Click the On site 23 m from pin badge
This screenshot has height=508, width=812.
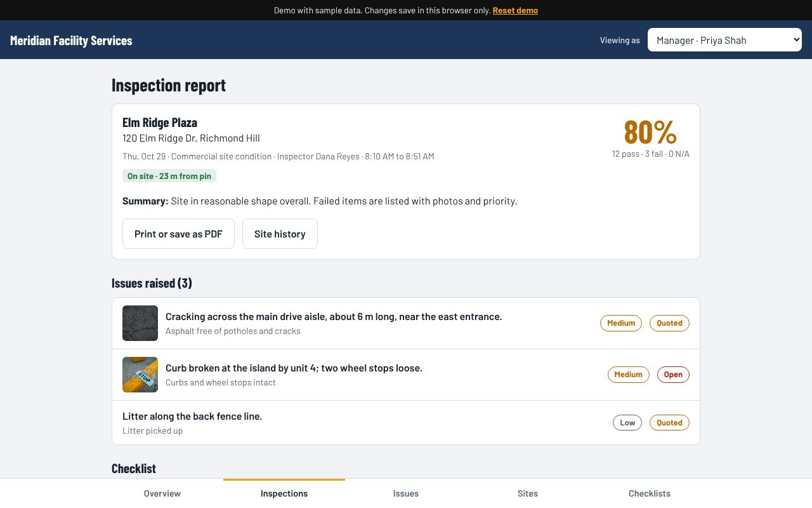point(169,176)
